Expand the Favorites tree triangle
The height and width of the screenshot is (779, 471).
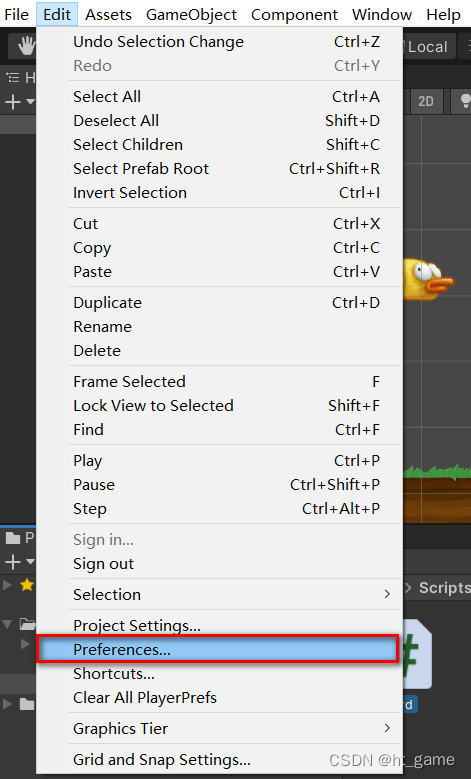click(7, 585)
